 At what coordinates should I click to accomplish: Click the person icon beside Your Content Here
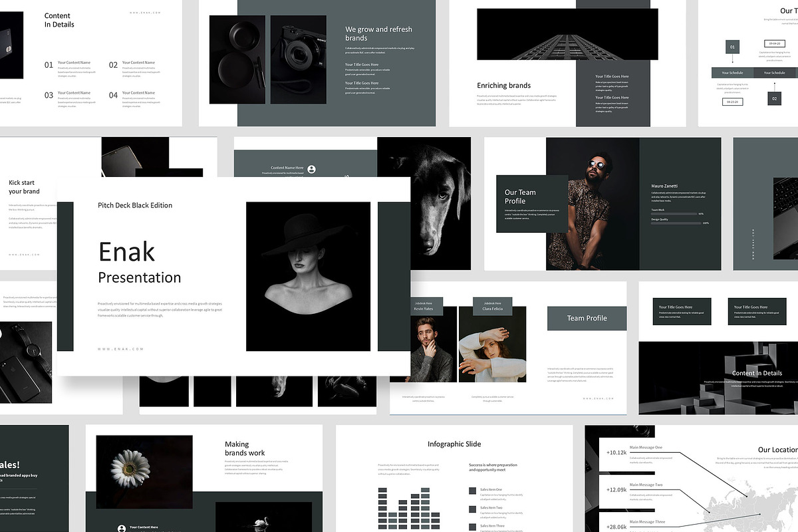coord(122,529)
